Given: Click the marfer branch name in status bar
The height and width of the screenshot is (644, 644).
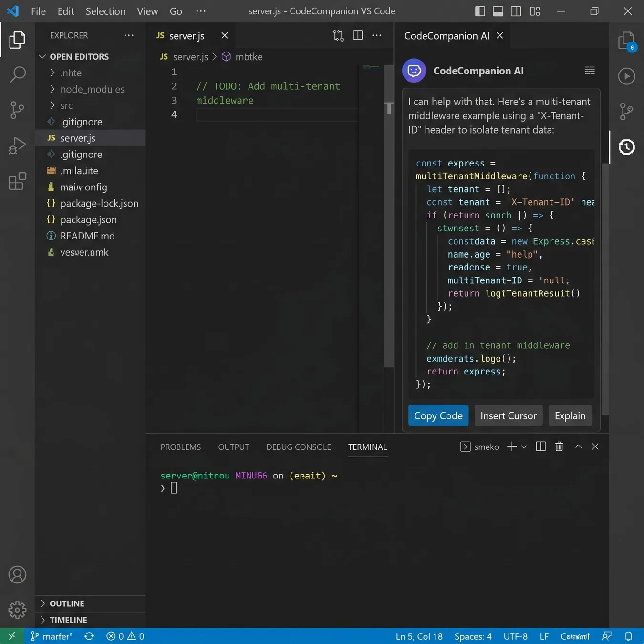Looking at the screenshot, I should click(x=52, y=636).
